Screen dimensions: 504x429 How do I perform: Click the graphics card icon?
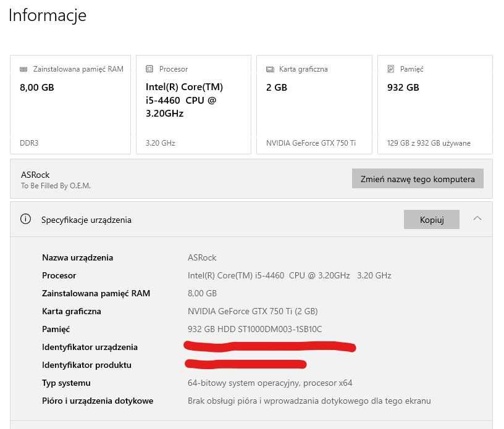pos(270,69)
